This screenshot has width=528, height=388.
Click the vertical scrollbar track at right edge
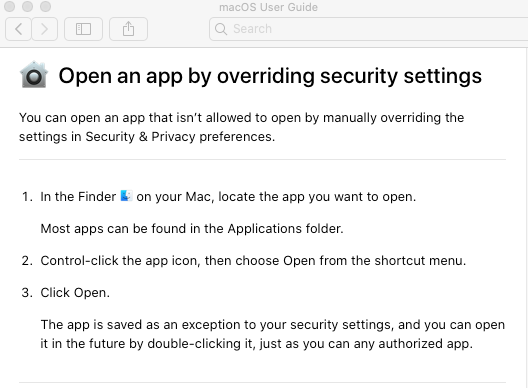[526, 218]
